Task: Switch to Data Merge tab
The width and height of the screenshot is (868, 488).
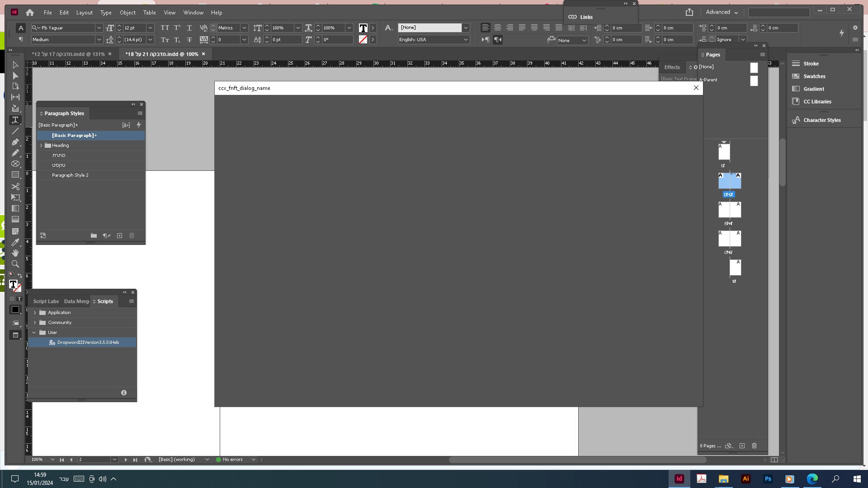Action: pos(76,301)
